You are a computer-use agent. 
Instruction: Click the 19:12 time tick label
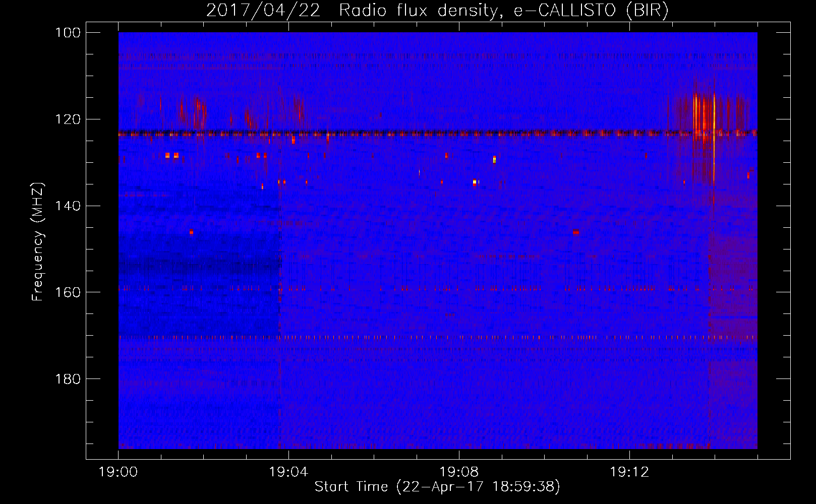(629, 472)
